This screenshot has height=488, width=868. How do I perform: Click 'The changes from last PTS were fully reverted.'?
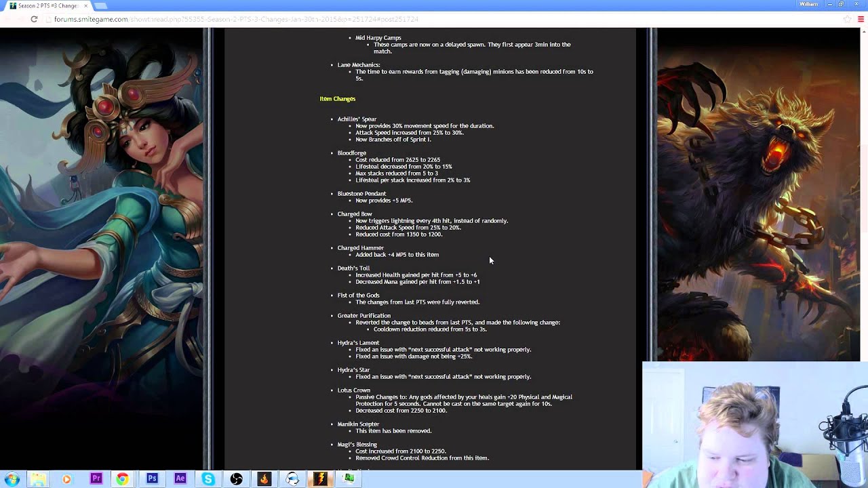click(x=418, y=302)
